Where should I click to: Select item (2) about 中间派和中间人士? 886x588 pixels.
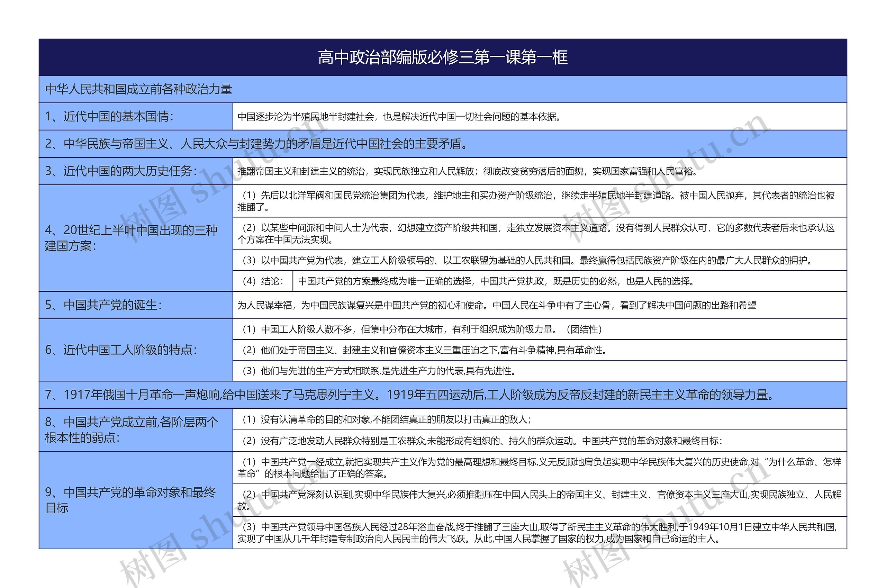tap(540, 233)
